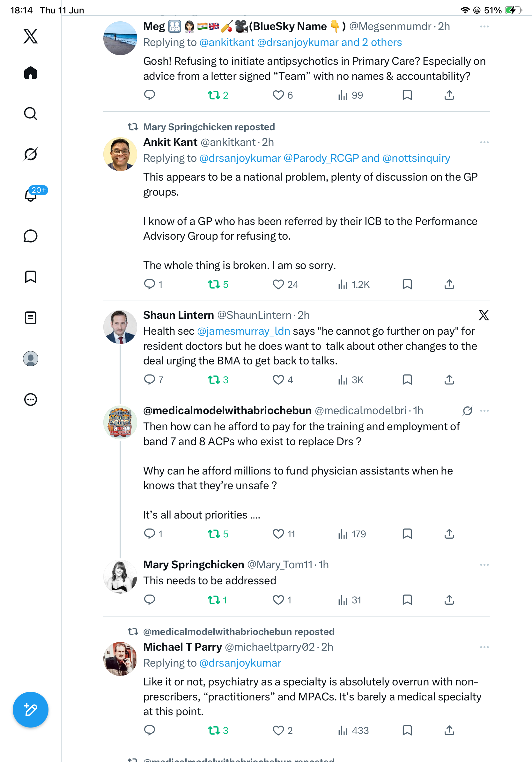Share the medicalmodelwithabriochebun post
532x762 pixels.
(x=449, y=534)
